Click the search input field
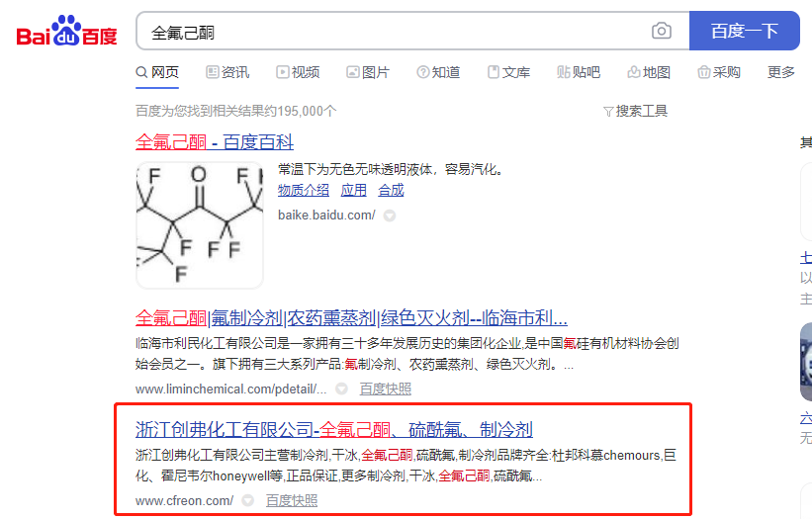This screenshot has height=519, width=812. pyautogui.click(x=396, y=32)
